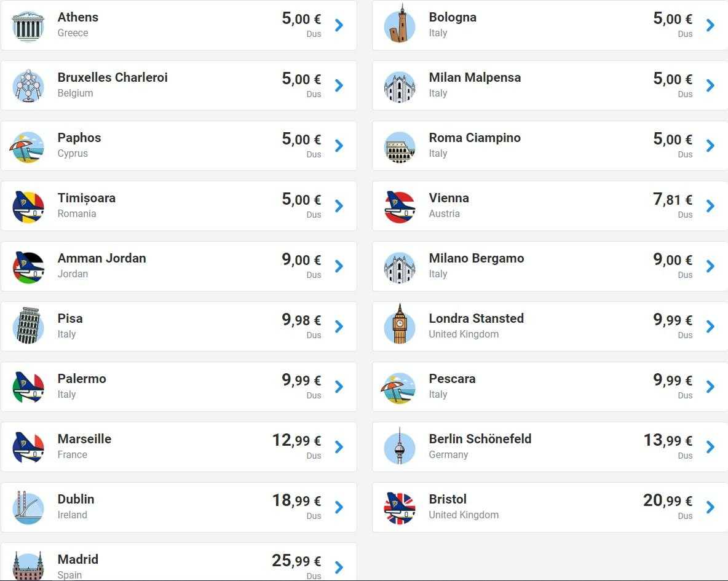The width and height of the screenshot is (728, 581).
Task: Select the Milano Bergamo destination name
Action: [477, 258]
